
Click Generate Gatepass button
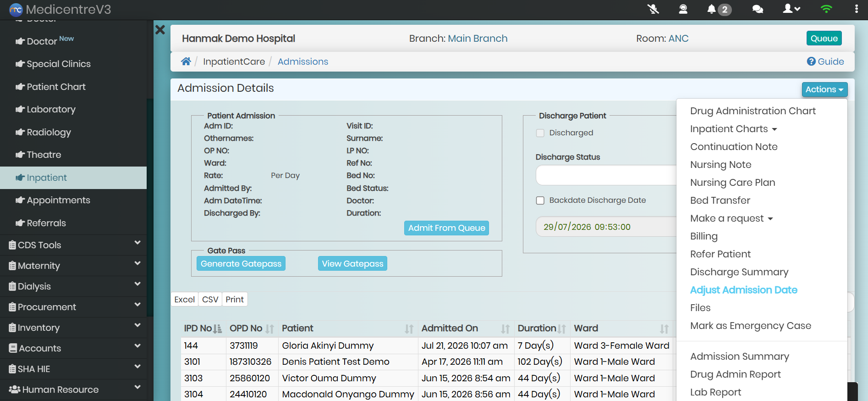pyautogui.click(x=241, y=264)
